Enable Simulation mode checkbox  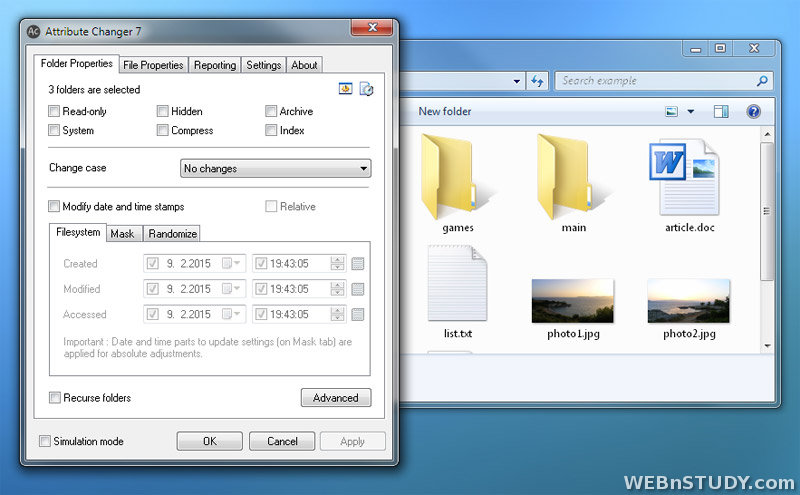(x=45, y=441)
